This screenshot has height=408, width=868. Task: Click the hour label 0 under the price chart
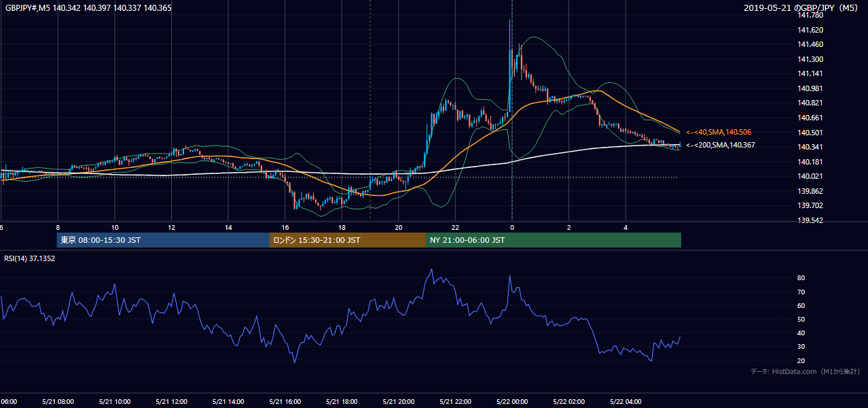pos(511,227)
